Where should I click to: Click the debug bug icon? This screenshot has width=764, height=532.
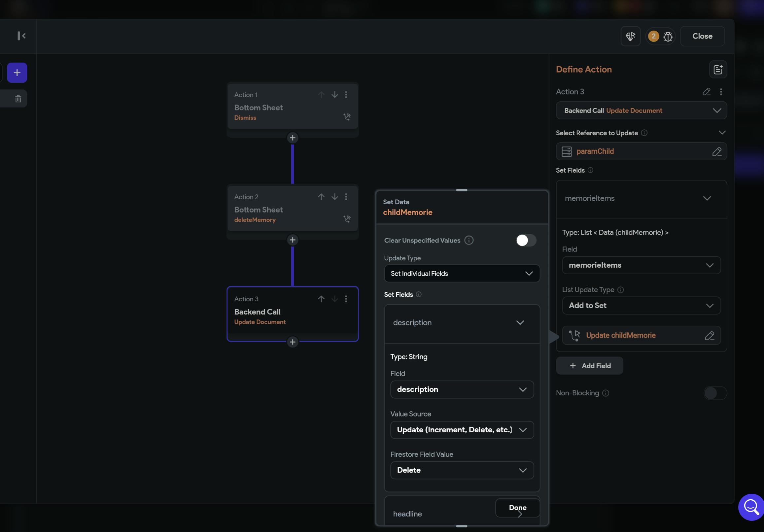[x=668, y=36]
